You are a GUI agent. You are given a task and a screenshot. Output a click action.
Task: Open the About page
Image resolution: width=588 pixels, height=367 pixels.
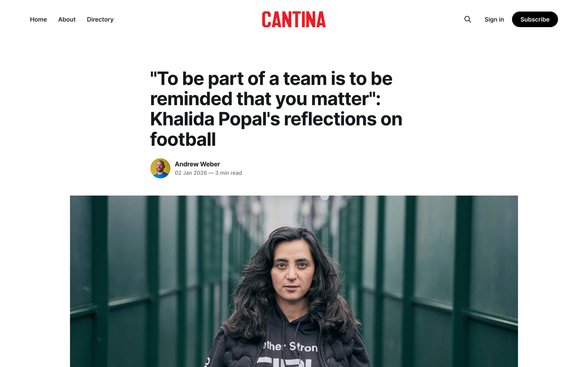(67, 20)
